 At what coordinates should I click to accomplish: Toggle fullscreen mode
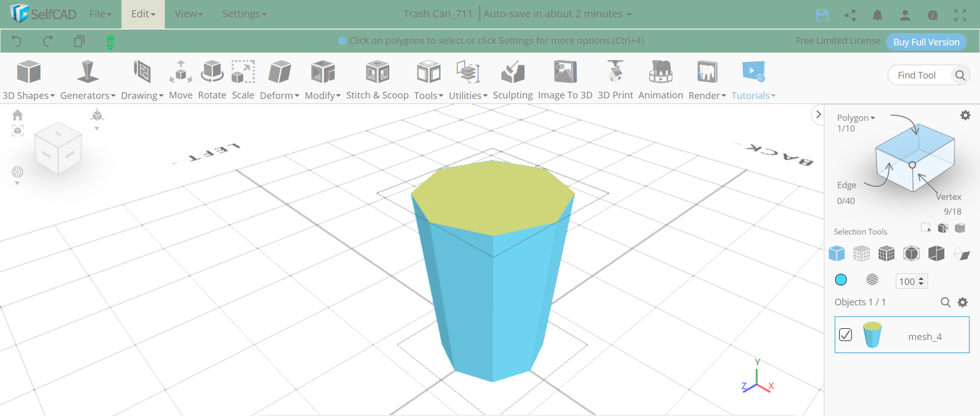(x=960, y=15)
